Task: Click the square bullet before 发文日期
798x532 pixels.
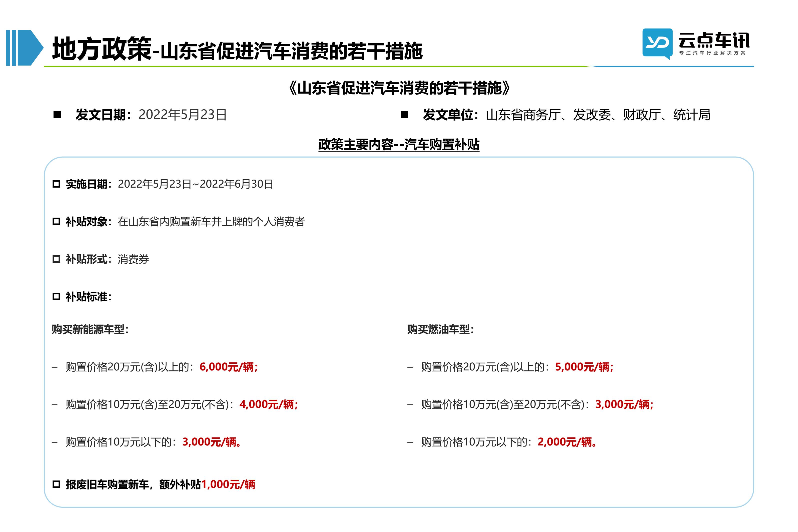Action: click(x=57, y=115)
